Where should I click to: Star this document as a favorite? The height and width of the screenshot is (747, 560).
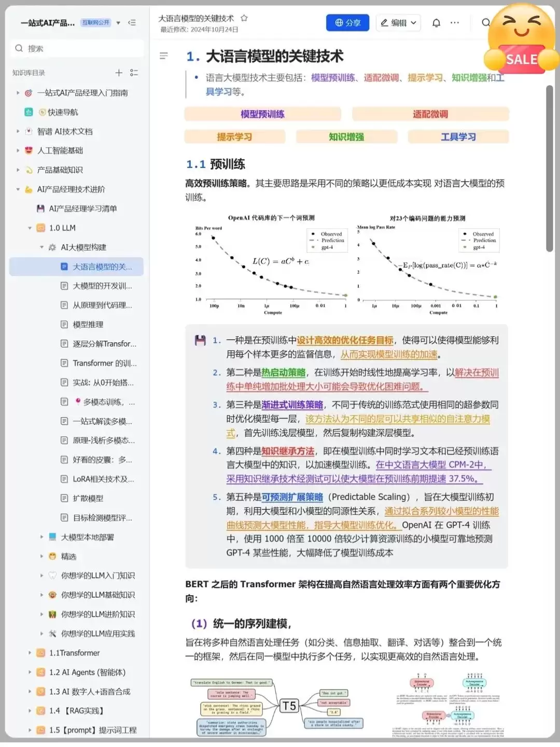point(244,18)
